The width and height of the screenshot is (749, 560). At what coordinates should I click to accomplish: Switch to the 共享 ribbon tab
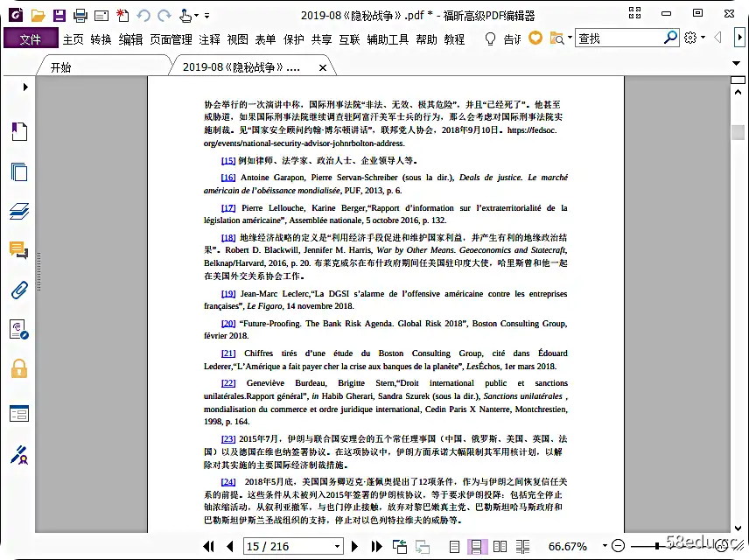(321, 39)
